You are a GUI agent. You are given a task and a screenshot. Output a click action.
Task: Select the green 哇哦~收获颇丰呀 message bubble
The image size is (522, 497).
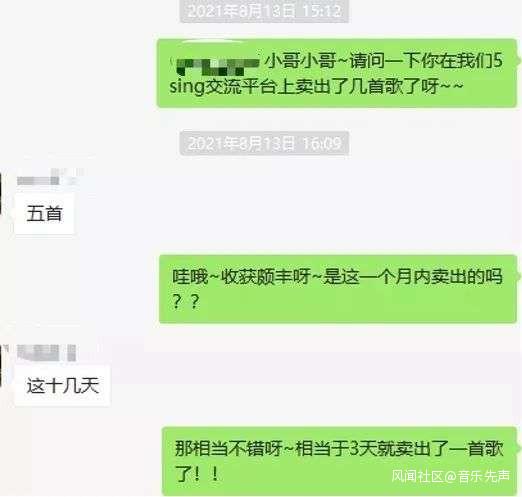point(338,289)
